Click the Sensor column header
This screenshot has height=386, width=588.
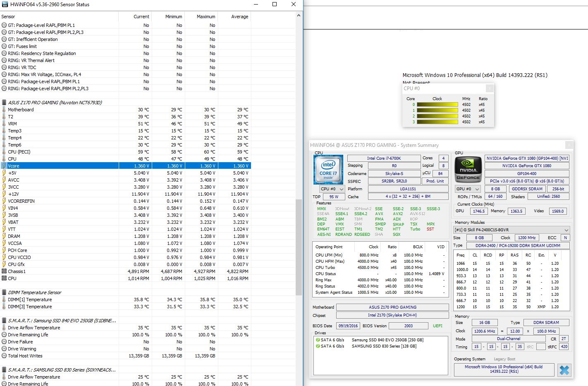(59, 17)
